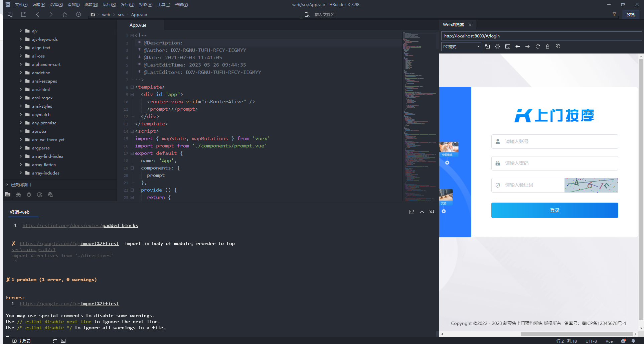This screenshot has height=344, width=644.
Task: Click the blue 登录 login button
Action: (554, 210)
